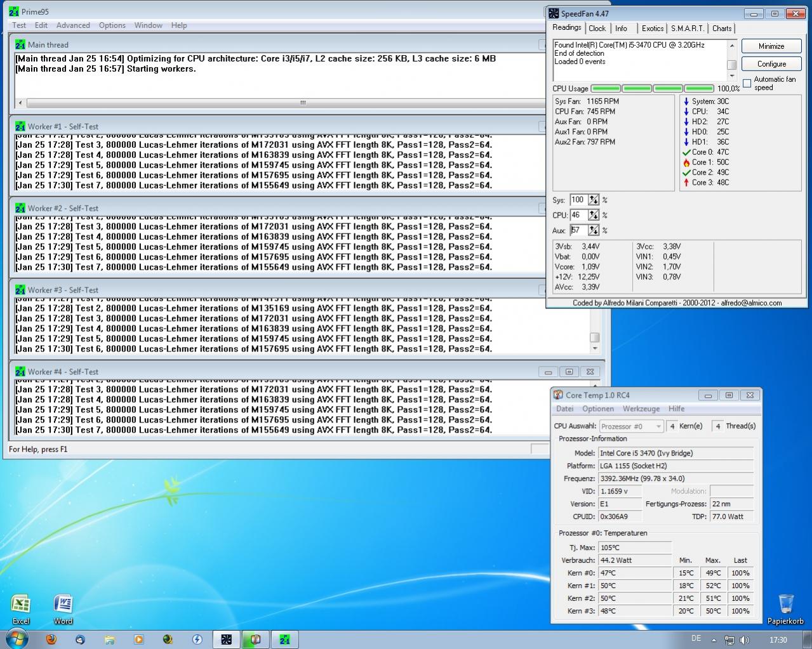Open the Options menu in Prime95
This screenshot has width=812, height=649.
click(112, 25)
